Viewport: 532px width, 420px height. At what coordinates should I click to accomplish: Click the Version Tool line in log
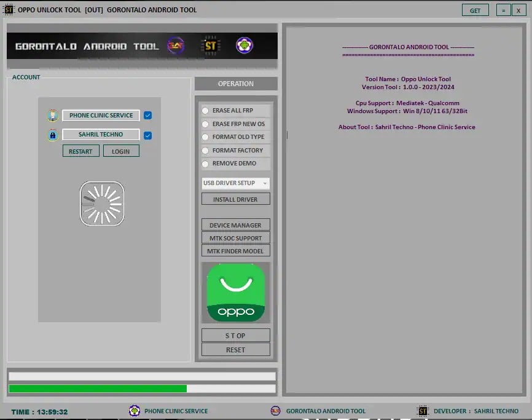pos(408,87)
